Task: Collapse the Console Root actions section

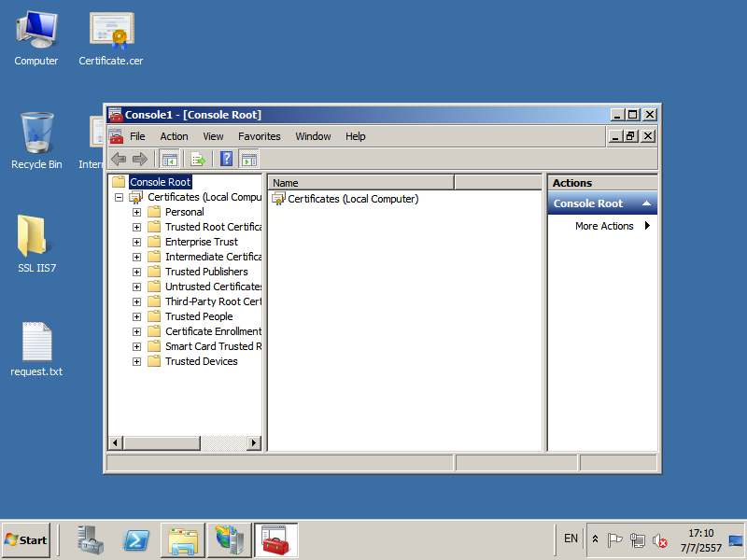Action: click(646, 203)
